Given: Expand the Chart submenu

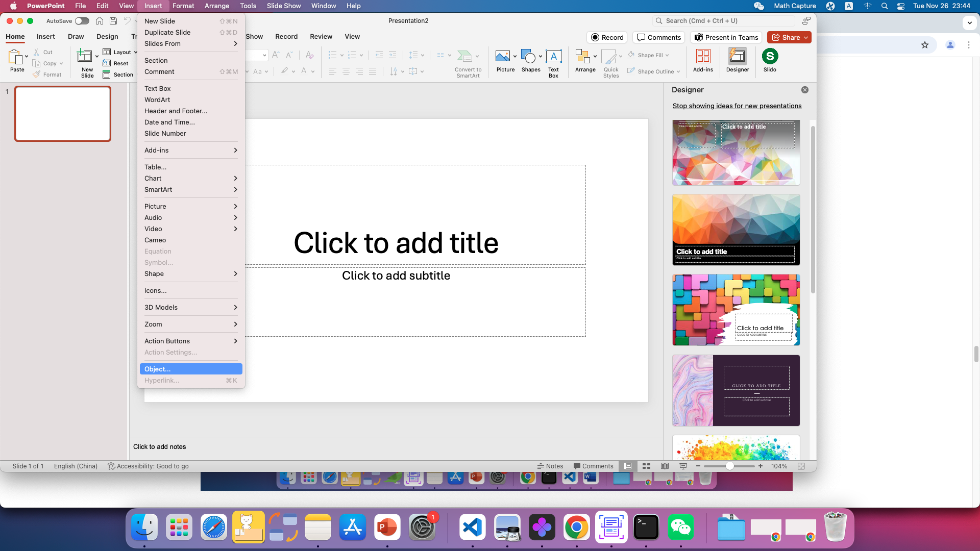Looking at the screenshot, I should 191,178.
